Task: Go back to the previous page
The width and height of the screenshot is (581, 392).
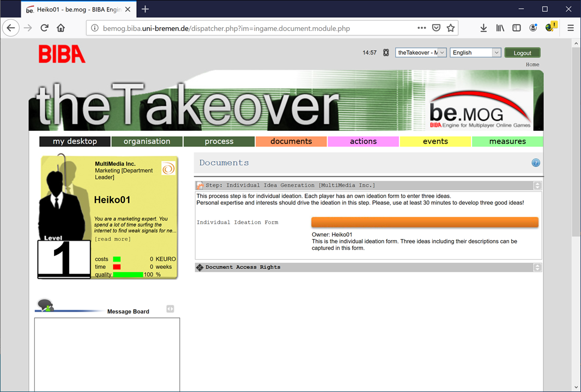Action: point(11,28)
